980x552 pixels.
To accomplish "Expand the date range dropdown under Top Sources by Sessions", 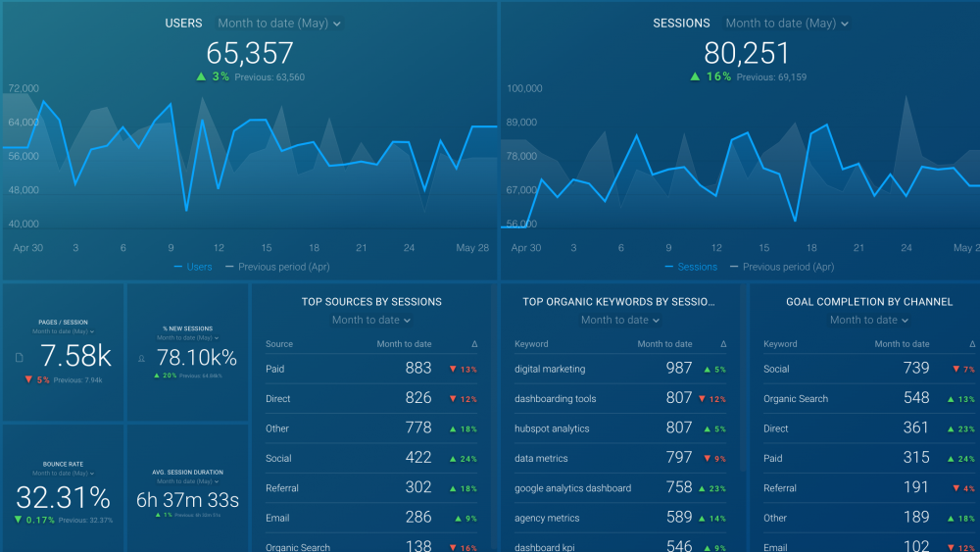I will (371, 321).
